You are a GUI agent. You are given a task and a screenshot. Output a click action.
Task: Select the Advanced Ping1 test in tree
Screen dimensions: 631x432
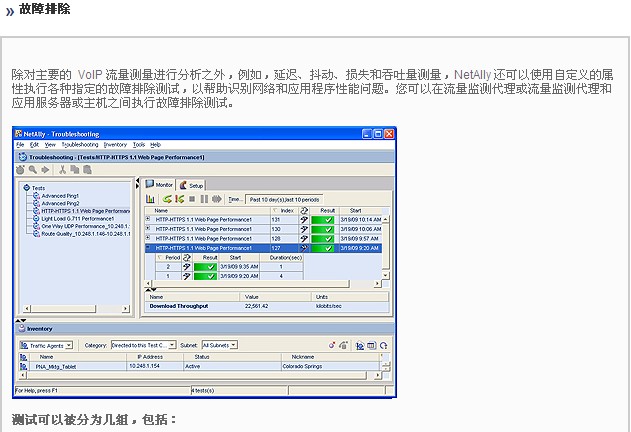coord(59,195)
